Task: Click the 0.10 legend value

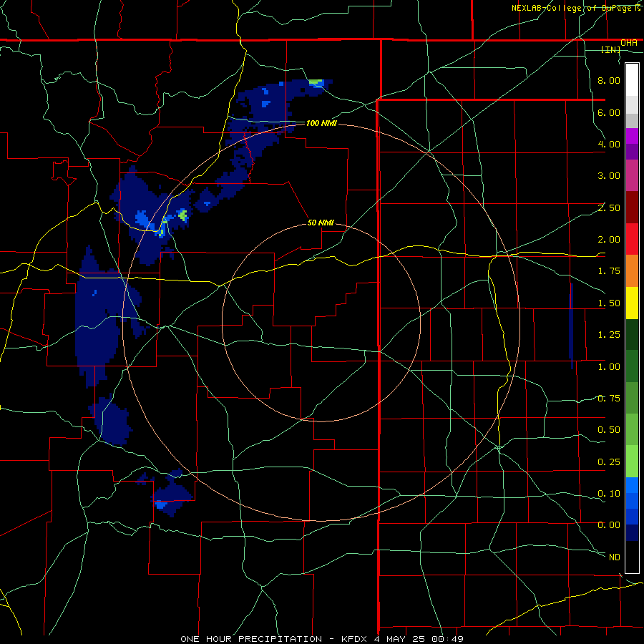Action: coord(609,494)
